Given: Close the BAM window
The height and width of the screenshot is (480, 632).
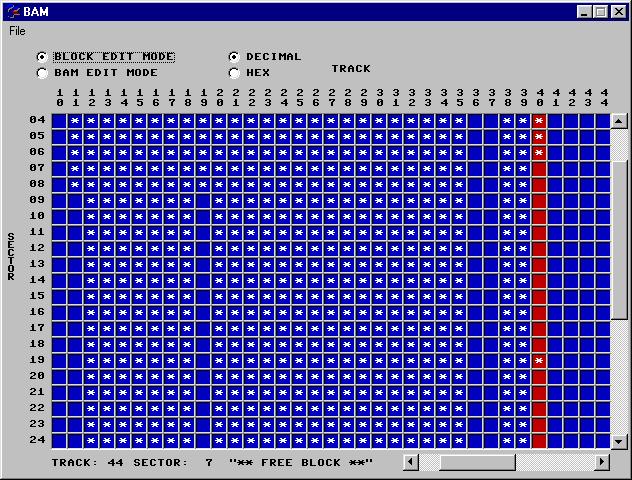Looking at the screenshot, I should [x=619, y=11].
